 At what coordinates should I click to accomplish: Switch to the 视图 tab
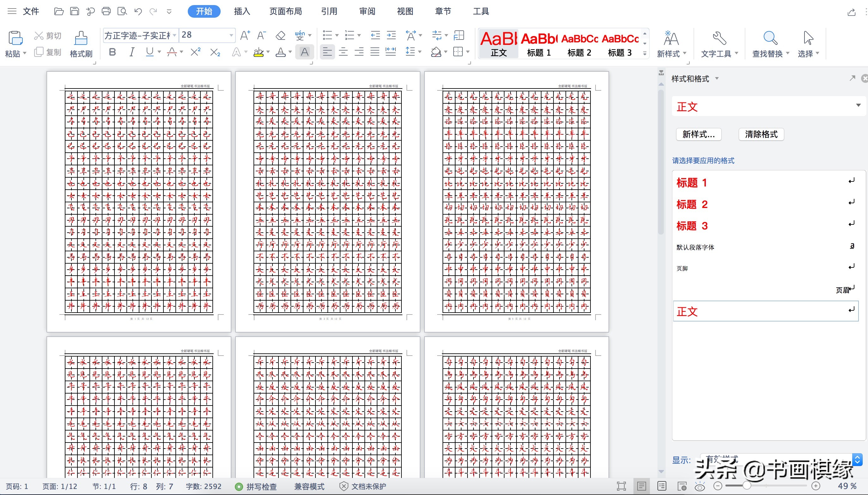(x=405, y=12)
